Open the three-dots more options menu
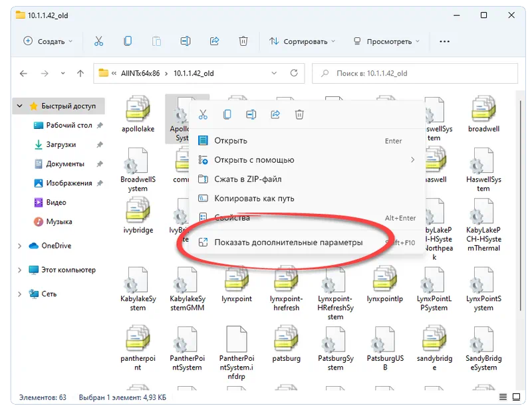 [444, 41]
